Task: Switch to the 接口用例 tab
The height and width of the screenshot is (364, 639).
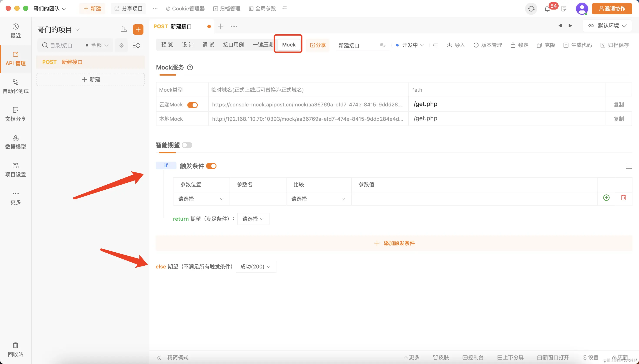Action: point(233,45)
